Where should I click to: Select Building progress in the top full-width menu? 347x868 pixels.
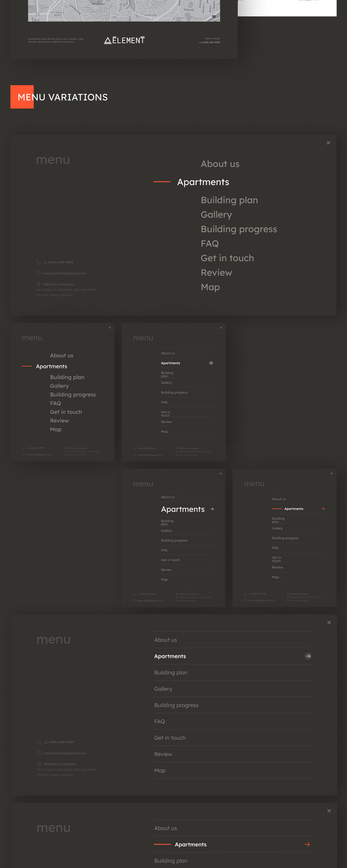pos(239,229)
